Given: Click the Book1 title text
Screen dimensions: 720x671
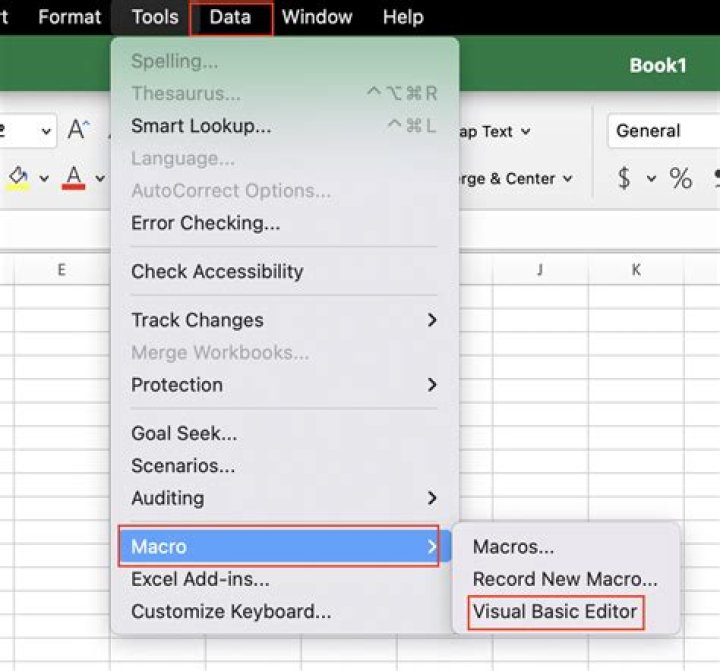Looking at the screenshot, I should (658, 66).
